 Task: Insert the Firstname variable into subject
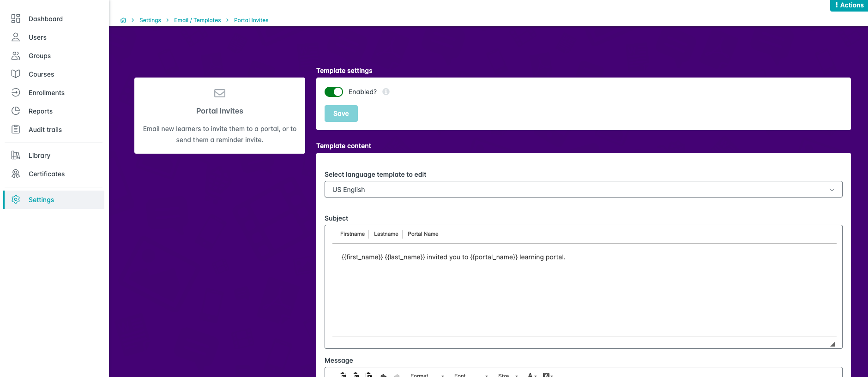point(352,234)
